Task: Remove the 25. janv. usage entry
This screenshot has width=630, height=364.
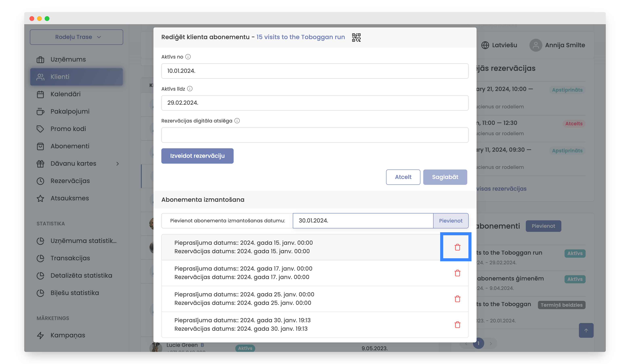Action: [457, 299]
